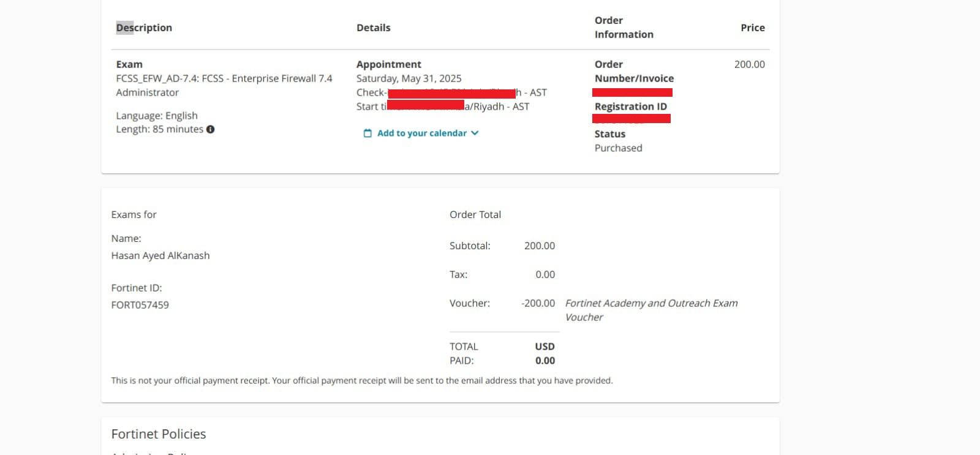Click the Price column header
Viewport: 980px width, 455px height.
coord(752,28)
